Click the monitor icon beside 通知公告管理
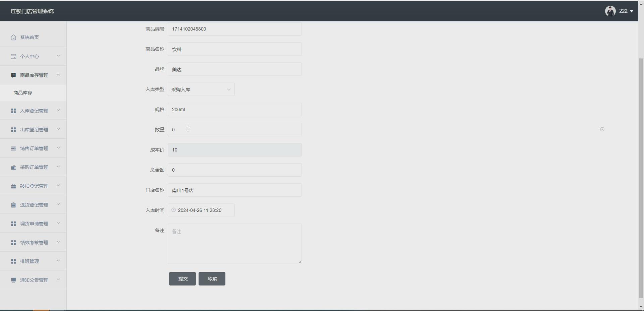The height and width of the screenshot is (311, 644). click(13, 280)
